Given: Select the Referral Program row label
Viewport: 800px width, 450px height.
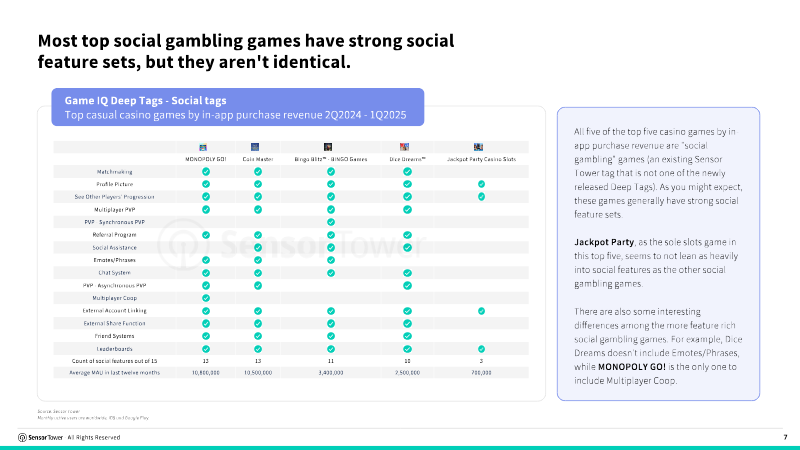Looking at the screenshot, I should coord(113,234).
